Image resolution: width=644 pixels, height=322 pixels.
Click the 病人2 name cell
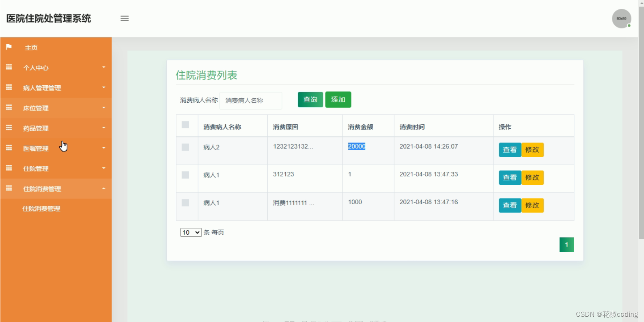pyautogui.click(x=211, y=147)
